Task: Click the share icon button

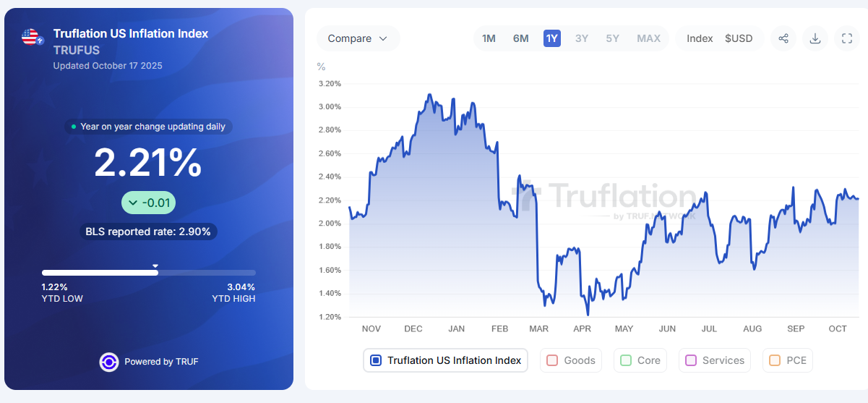Action: pos(783,38)
